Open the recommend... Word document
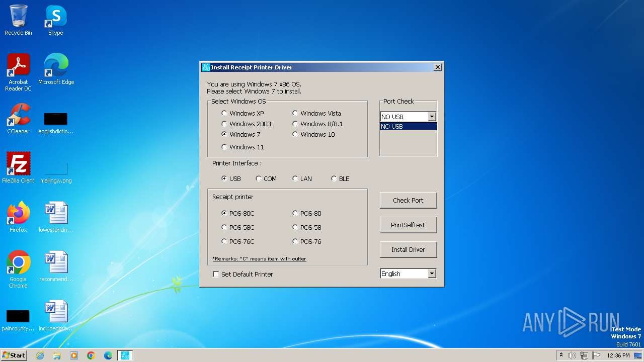This screenshot has height=362, width=644. [x=56, y=266]
